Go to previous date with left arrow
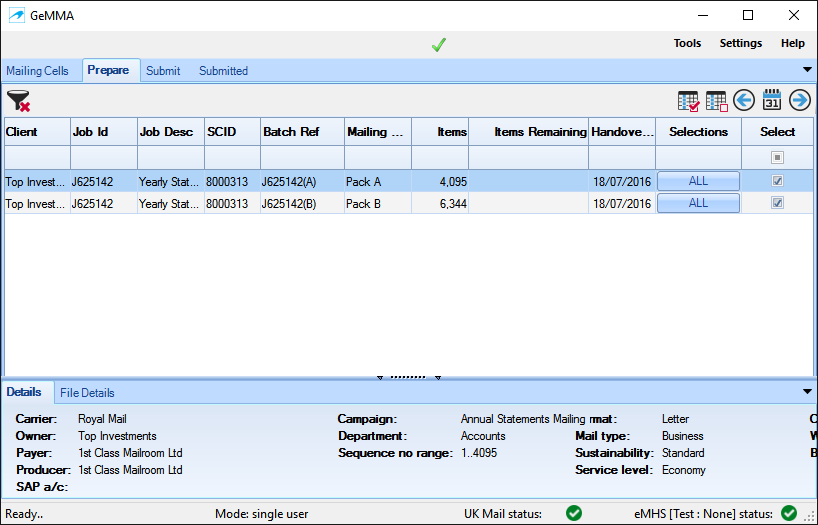This screenshot has height=525, width=818. (744, 100)
